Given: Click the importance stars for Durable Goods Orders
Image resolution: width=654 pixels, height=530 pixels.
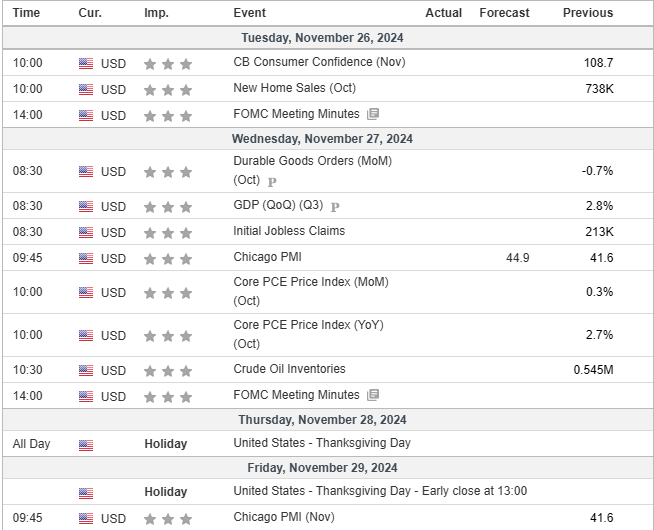Looking at the screenshot, I should tap(168, 172).
